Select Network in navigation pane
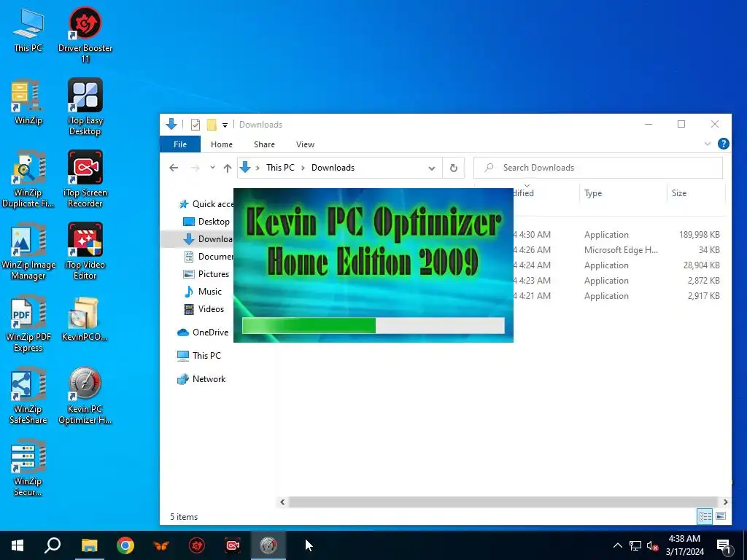The image size is (747, 560). 201,379
